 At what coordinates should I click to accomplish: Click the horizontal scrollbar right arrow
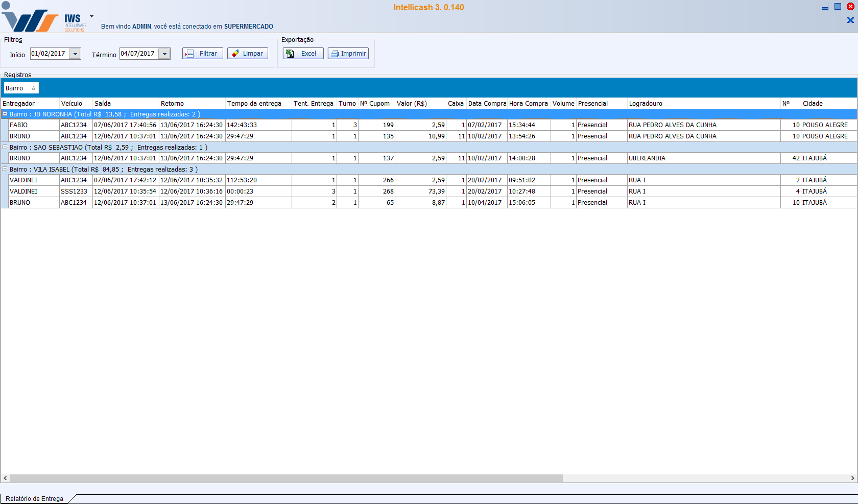click(852, 478)
